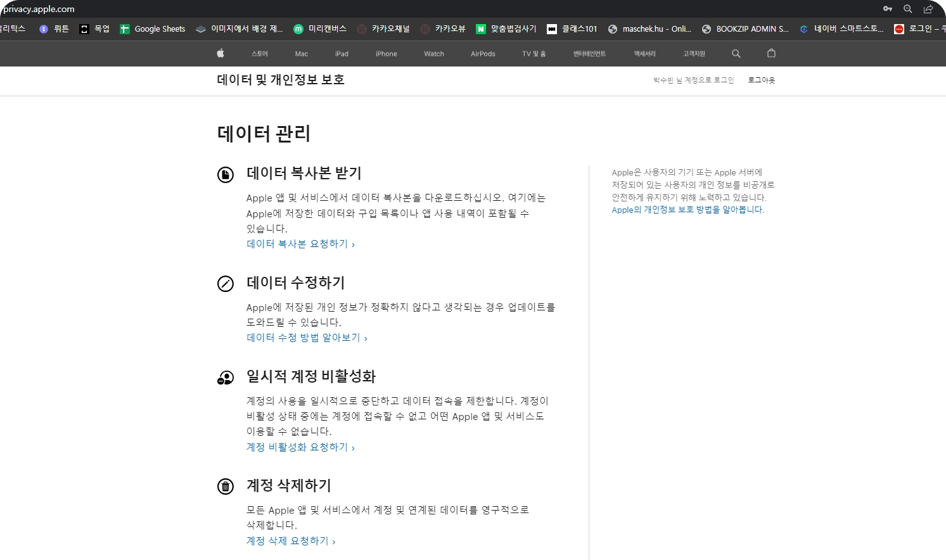Click the browser share icon
This screenshot has width=946, height=560.
(929, 9)
